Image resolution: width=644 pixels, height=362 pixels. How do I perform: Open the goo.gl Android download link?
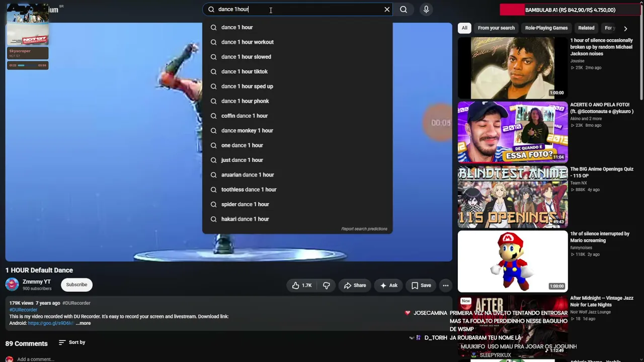(x=51, y=323)
